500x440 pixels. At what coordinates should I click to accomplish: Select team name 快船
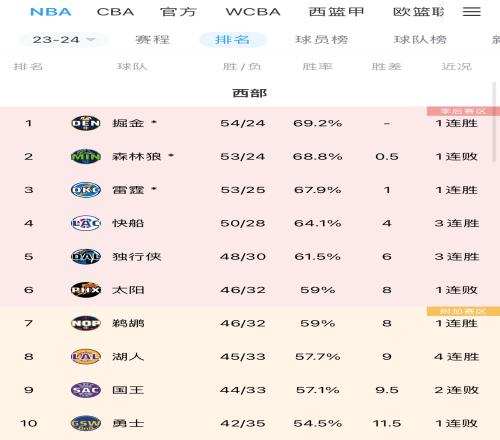[x=128, y=223]
